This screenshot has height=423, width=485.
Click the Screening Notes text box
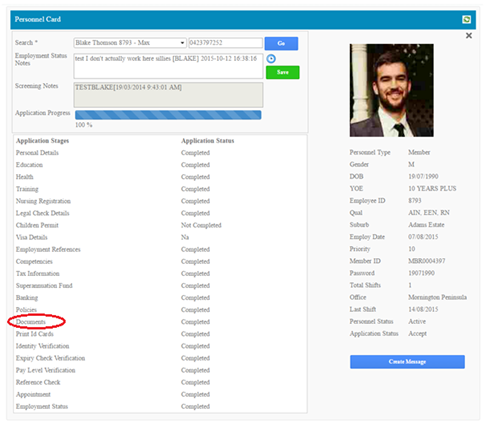(x=168, y=95)
